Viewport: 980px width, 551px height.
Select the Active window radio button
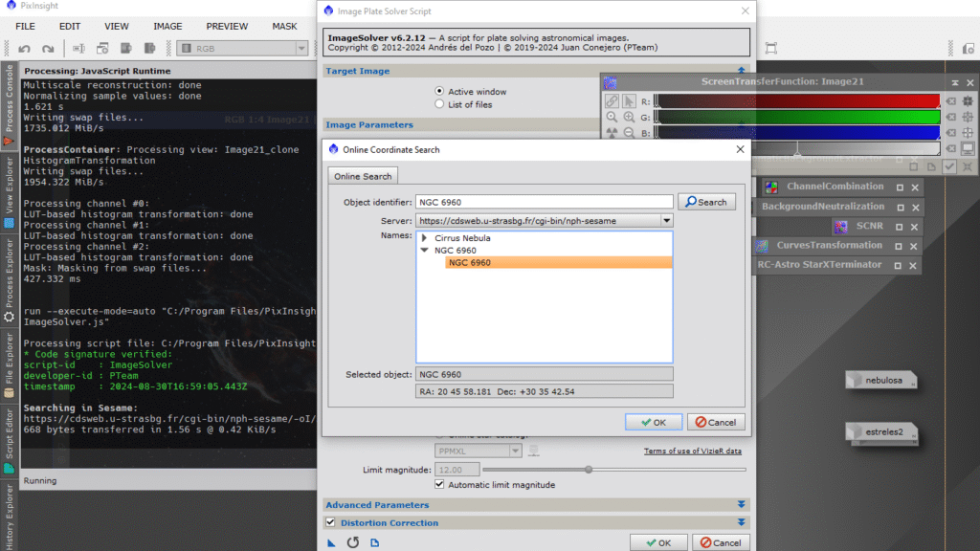point(439,91)
